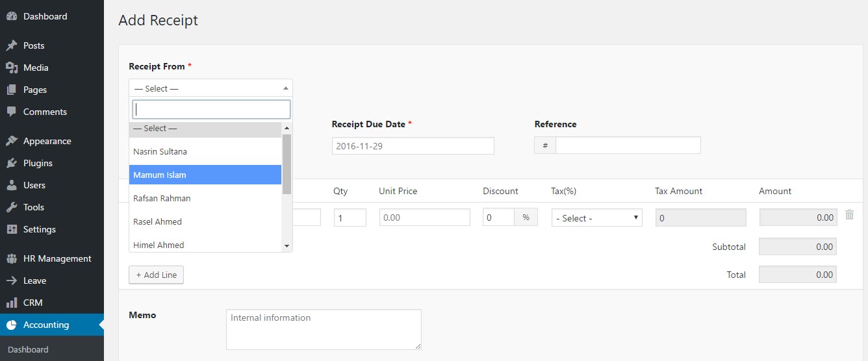Open the Accounting Dashboard submenu link
Image resolution: width=868 pixels, height=361 pixels.
28,349
